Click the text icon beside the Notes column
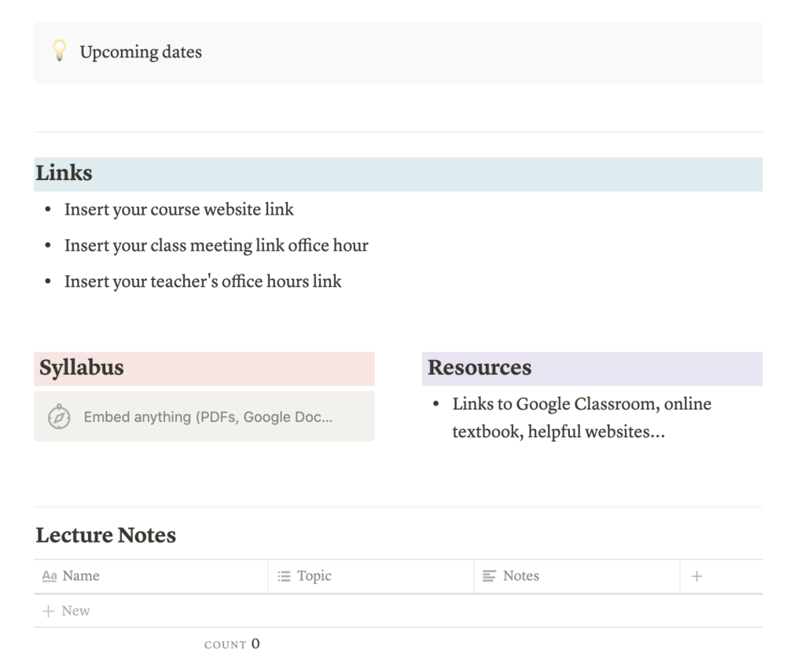 pos(490,575)
